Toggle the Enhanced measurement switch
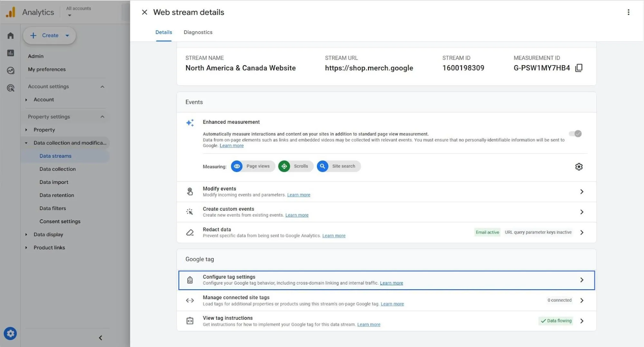 click(575, 134)
